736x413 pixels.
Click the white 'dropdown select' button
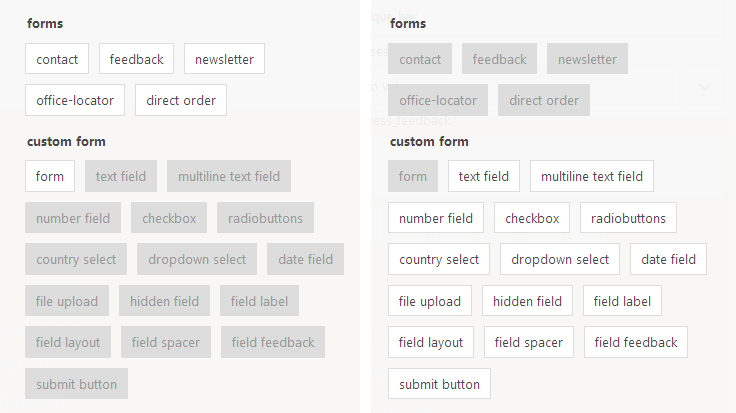(x=560, y=259)
